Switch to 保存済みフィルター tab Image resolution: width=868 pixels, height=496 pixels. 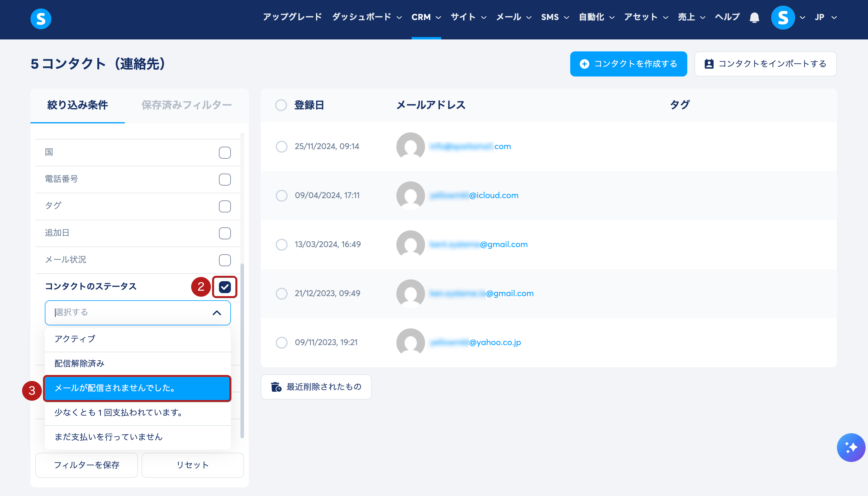coord(186,105)
